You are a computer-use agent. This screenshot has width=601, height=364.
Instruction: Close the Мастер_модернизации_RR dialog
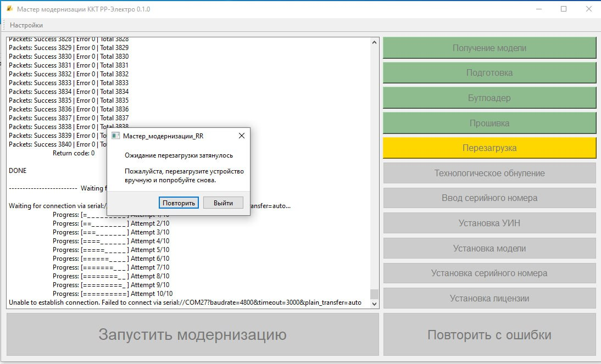241,136
